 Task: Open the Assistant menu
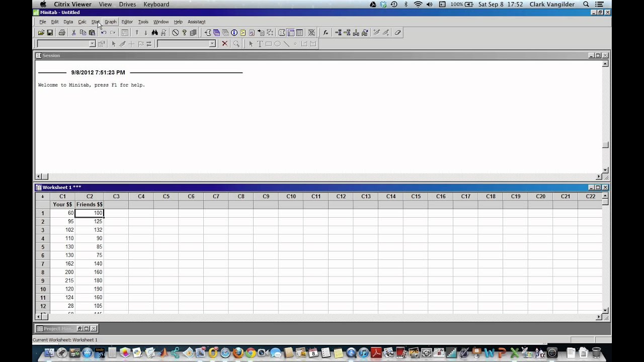(x=197, y=22)
